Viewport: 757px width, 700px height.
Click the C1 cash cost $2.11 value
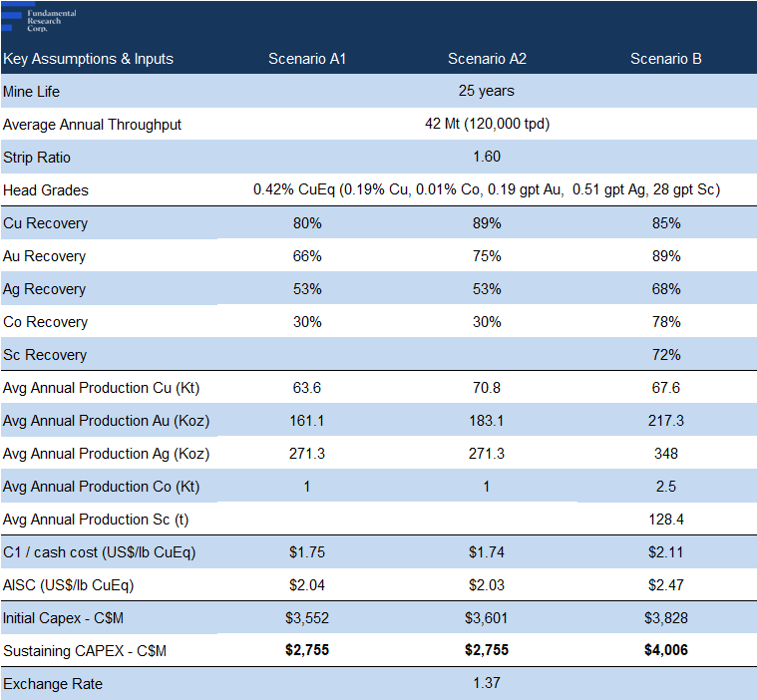pyautogui.click(x=665, y=552)
